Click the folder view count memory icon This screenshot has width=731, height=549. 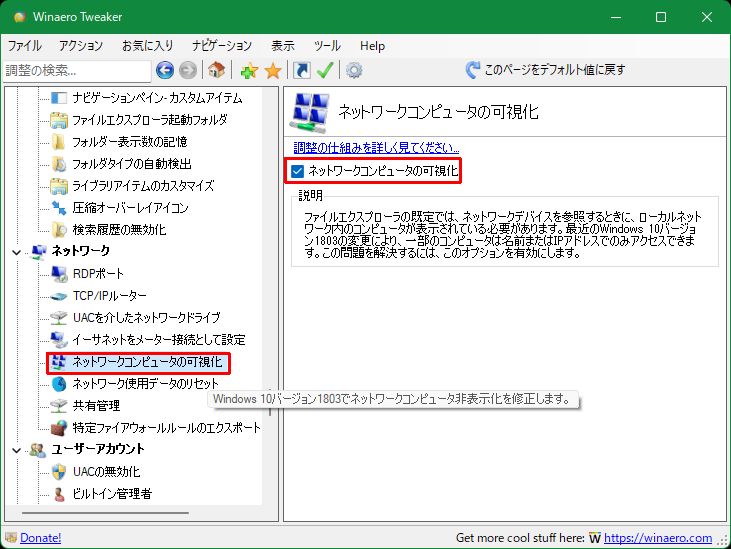pyautogui.click(x=59, y=142)
